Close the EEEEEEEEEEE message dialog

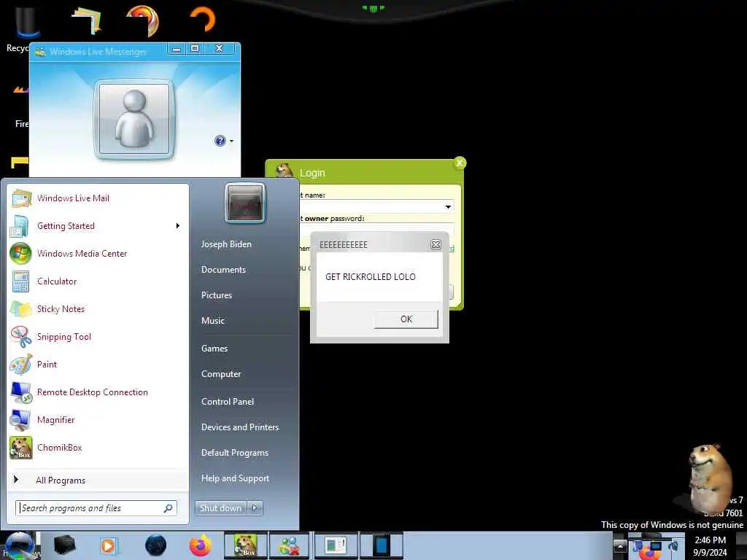pos(436,245)
